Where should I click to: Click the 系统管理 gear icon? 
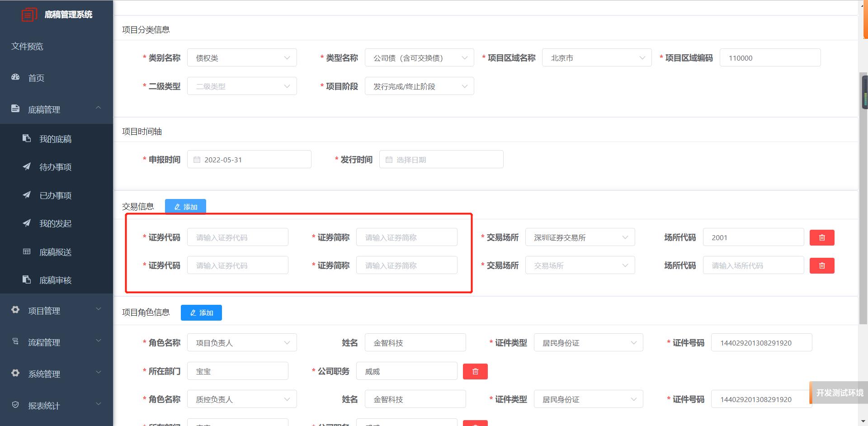(15, 373)
